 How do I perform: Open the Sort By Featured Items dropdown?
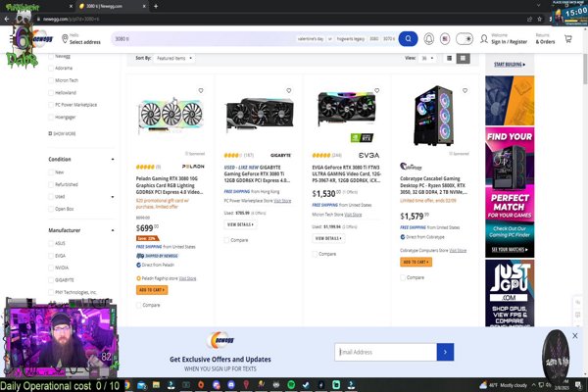[174, 58]
